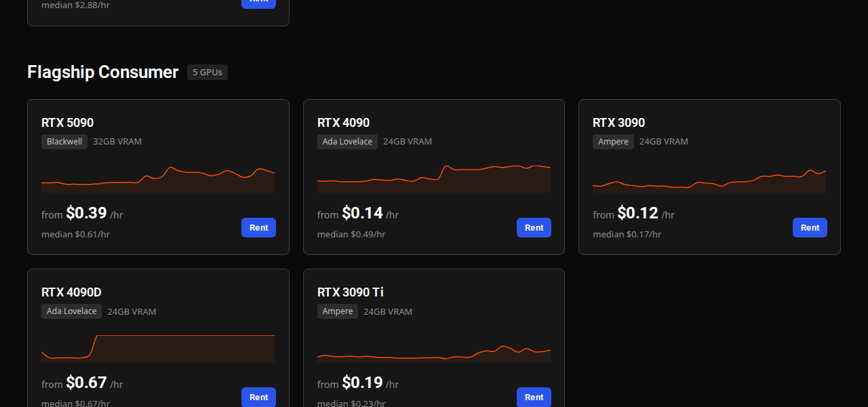Click the Ada Lovelace tag on RTX 4090
Viewport: 868px width, 407px height.
pyautogui.click(x=347, y=142)
